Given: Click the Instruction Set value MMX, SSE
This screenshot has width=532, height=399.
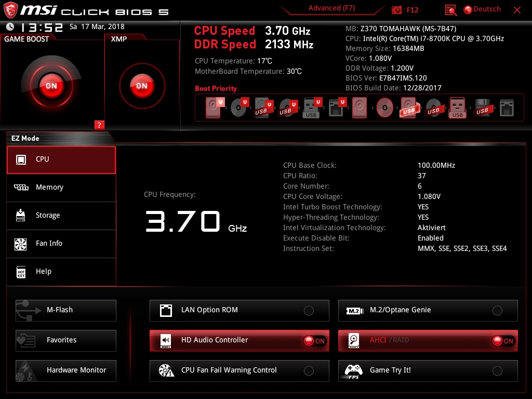Looking at the screenshot, I should (462, 248).
